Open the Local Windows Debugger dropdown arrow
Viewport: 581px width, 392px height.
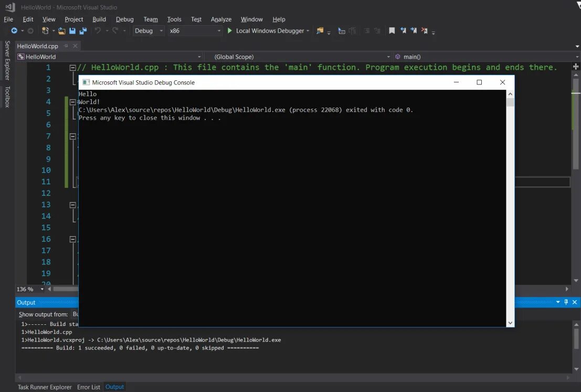click(308, 31)
